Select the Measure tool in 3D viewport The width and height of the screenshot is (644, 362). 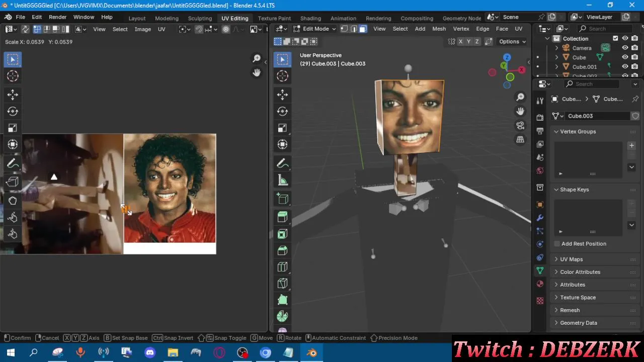click(x=282, y=180)
